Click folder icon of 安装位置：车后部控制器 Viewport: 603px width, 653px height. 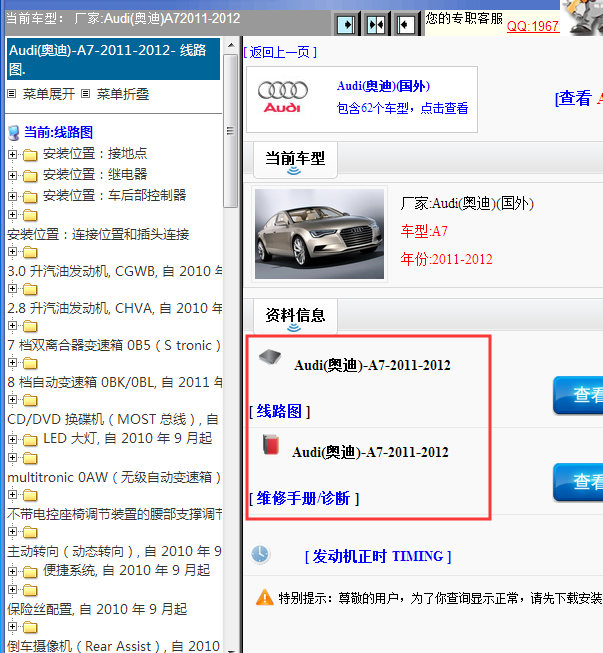[30, 197]
